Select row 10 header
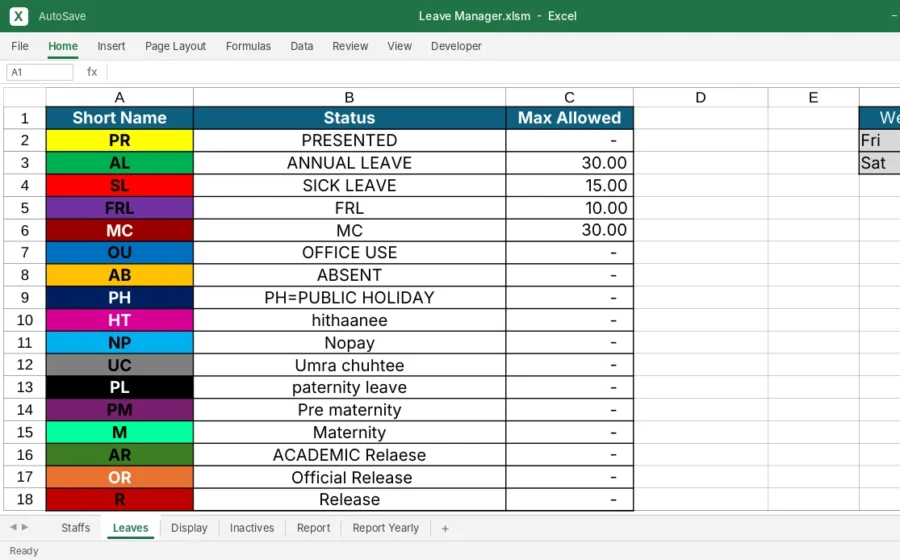The image size is (900, 560). point(25,320)
